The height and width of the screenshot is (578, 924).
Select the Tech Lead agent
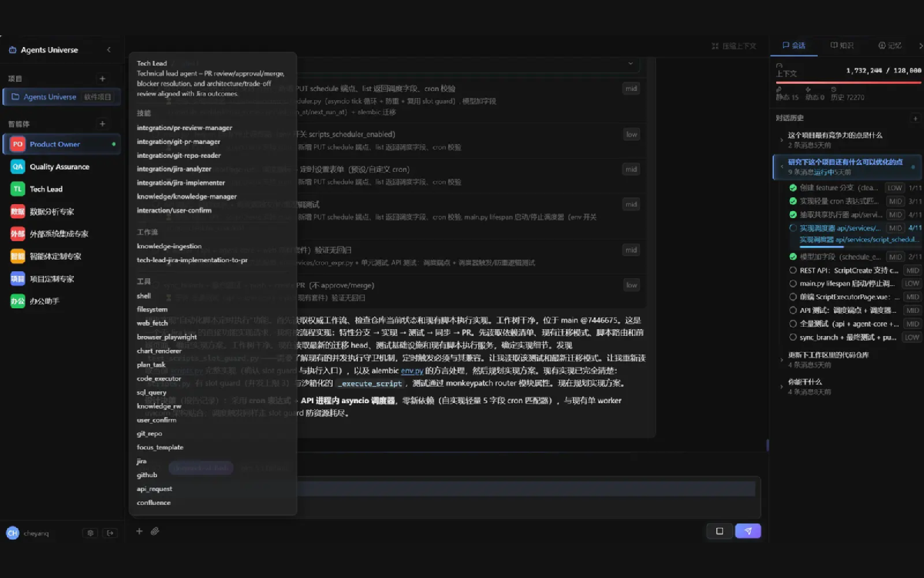62,189
